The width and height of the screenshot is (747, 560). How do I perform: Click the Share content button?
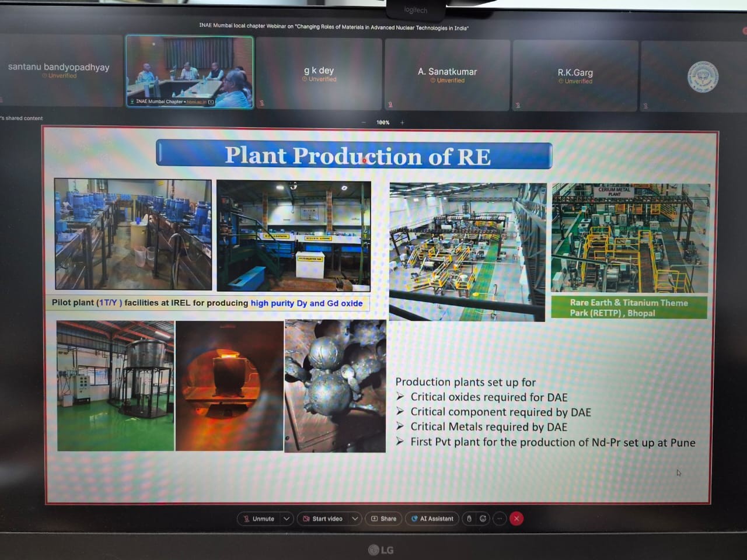tap(384, 519)
